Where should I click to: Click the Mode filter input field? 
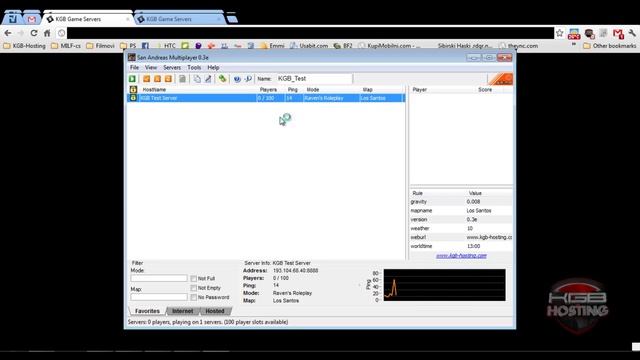[159, 278]
